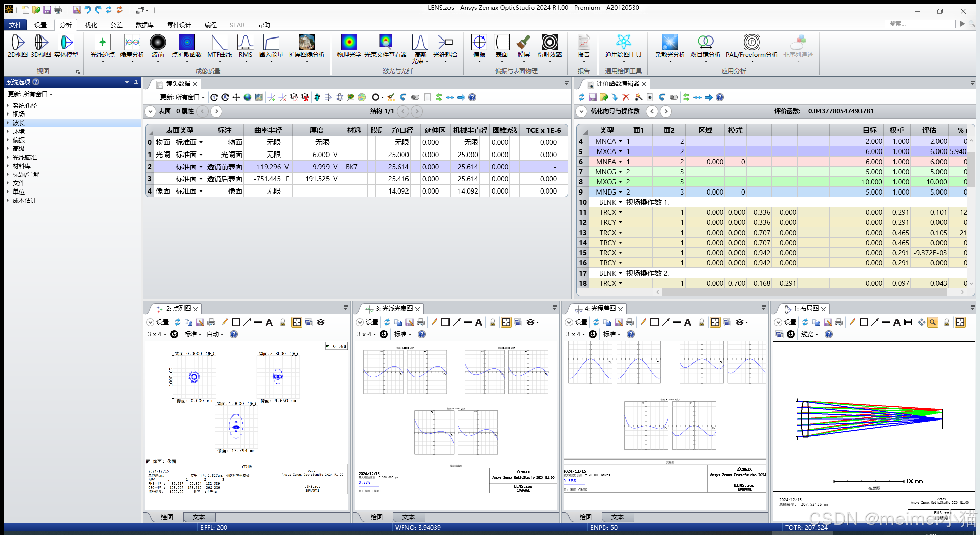
Task: Close the 镜头数据 tab
Action: coord(195,84)
